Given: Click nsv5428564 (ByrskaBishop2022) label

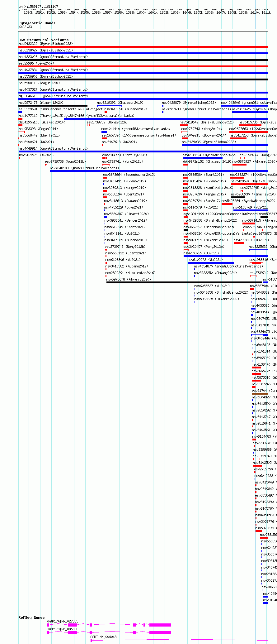Looking at the screenshot, I should tap(248, 201).
